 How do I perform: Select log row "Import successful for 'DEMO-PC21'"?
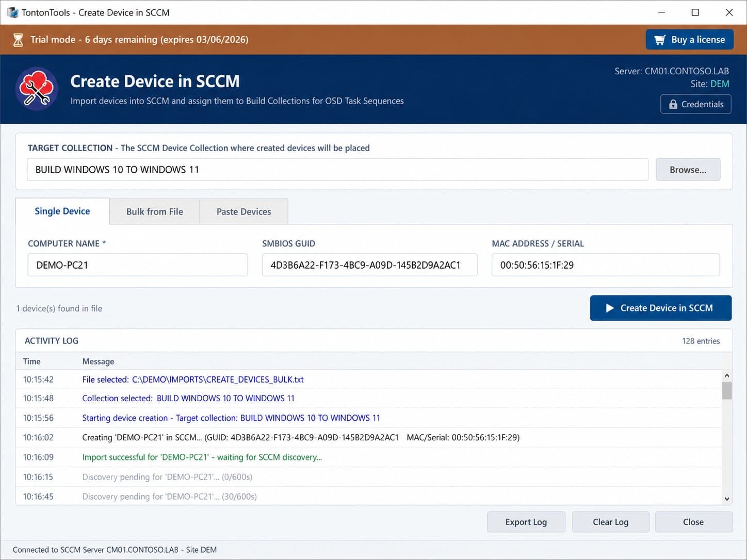[368, 457]
